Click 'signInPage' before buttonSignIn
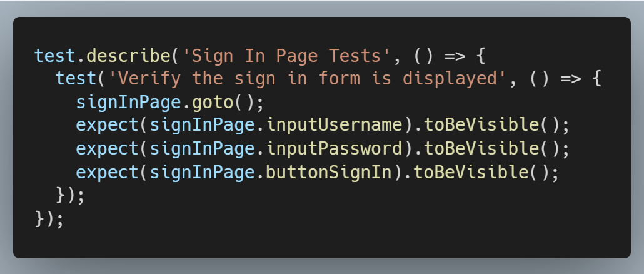 tap(202, 171)
